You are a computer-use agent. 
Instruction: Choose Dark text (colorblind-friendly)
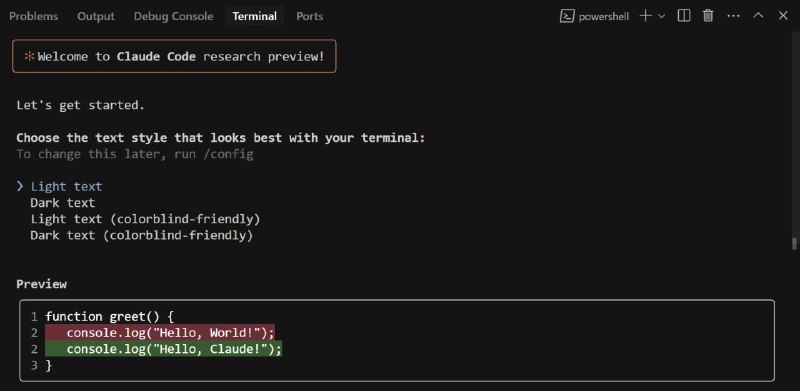pyautogui.click(x=142, y=236)
